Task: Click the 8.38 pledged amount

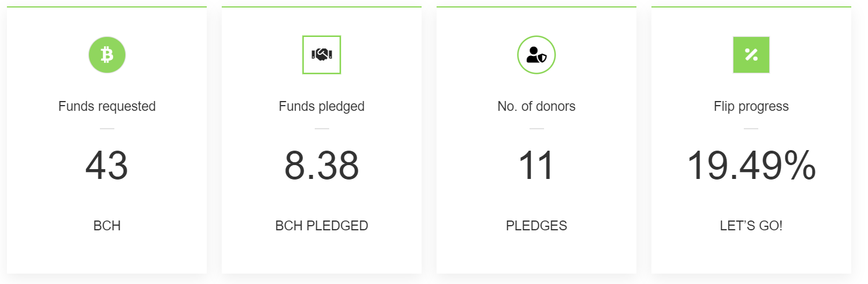Action: tap(322, 166)
